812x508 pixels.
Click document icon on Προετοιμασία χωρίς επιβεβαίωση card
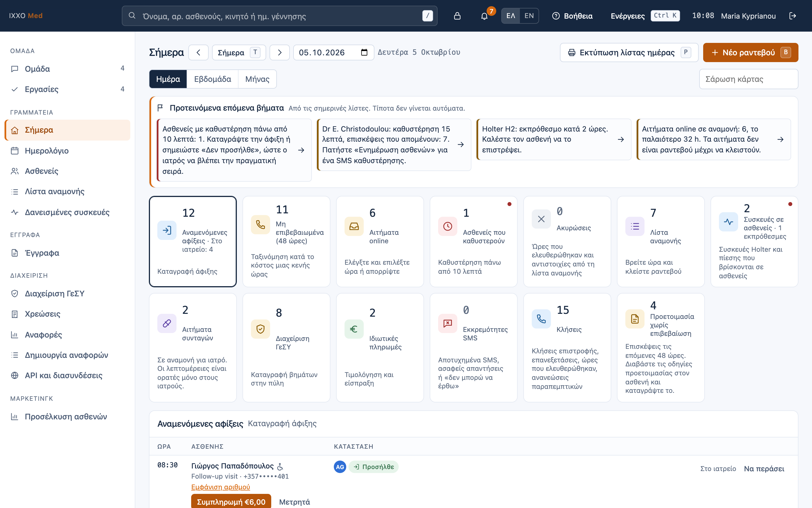[635, 319]
